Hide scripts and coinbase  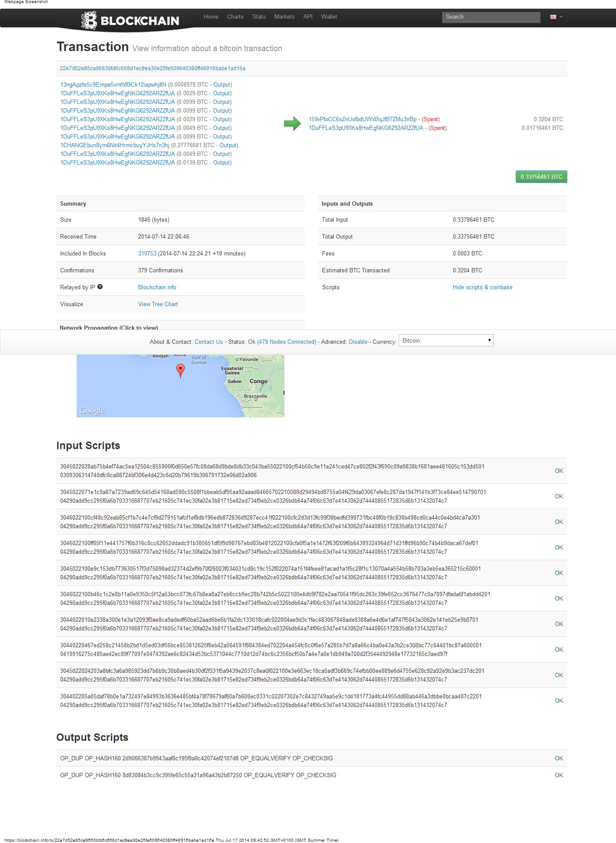pos(482,287)
